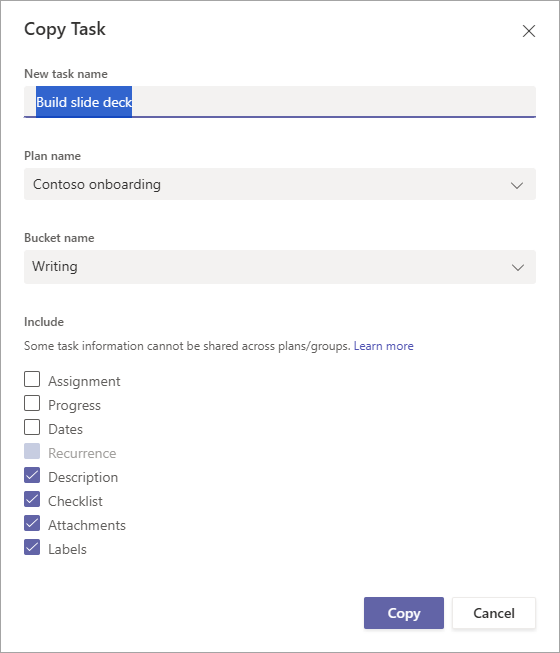Close the Copy Task dialog with X

529,31
